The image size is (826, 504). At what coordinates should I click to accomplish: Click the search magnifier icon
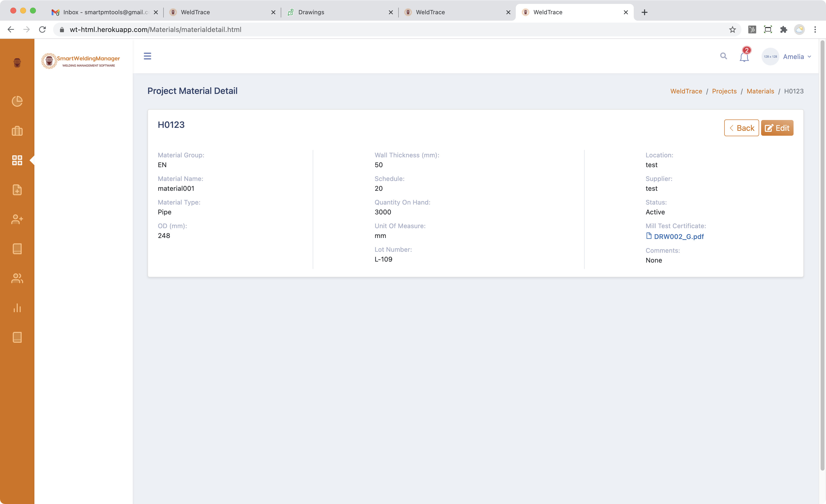coord(723,56)
